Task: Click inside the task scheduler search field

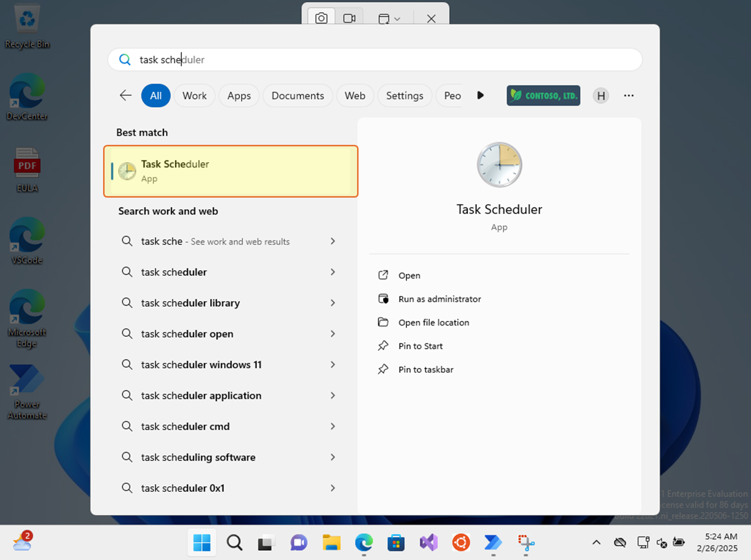Action: (x=375, y=60)
